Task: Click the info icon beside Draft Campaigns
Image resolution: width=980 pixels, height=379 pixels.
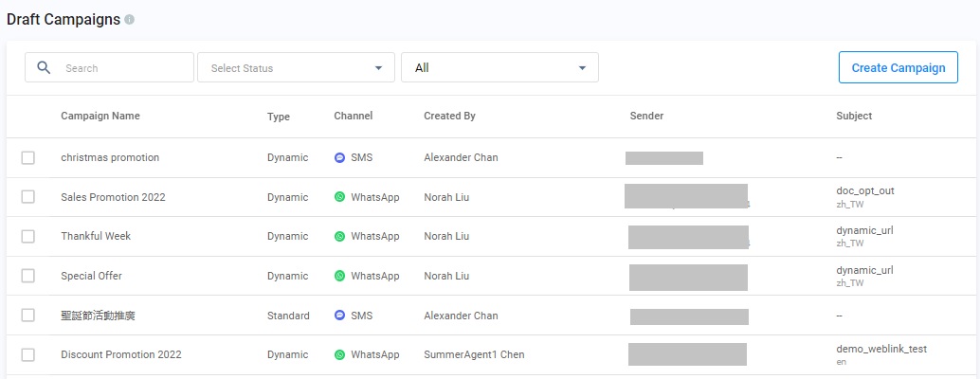Action: (x=129, y=19)
